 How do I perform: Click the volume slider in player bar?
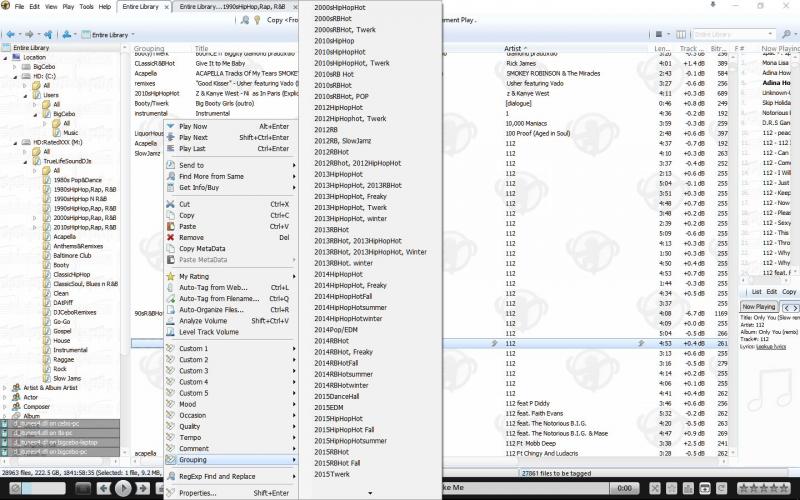[x=43, y=488]
